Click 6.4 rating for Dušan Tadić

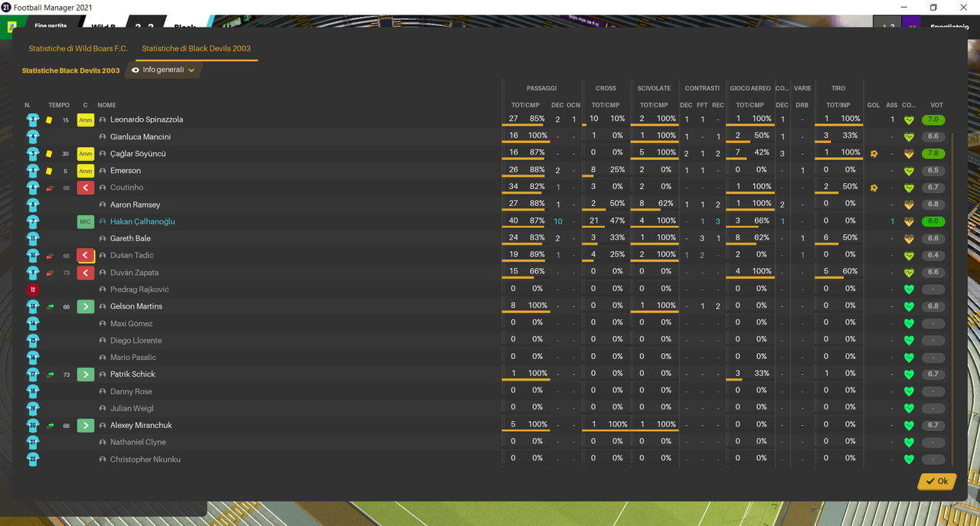pos(933,256)
